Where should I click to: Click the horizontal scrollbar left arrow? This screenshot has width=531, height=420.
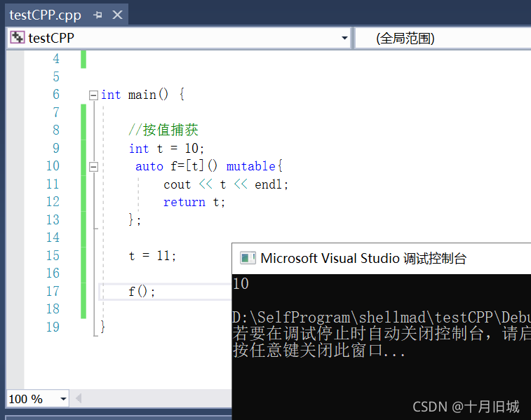[x=79, y=398]
